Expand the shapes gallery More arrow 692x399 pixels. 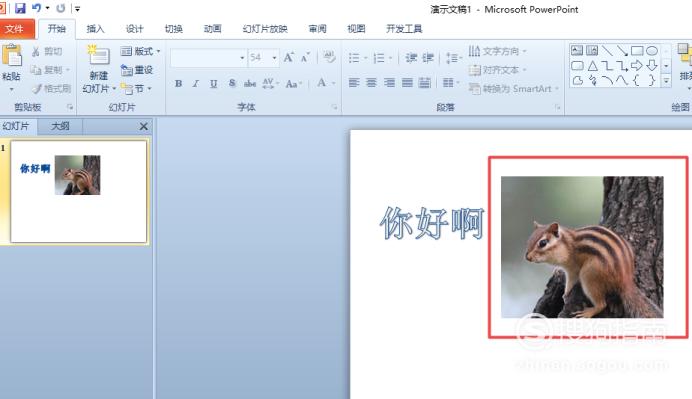(x=666, y=80)
